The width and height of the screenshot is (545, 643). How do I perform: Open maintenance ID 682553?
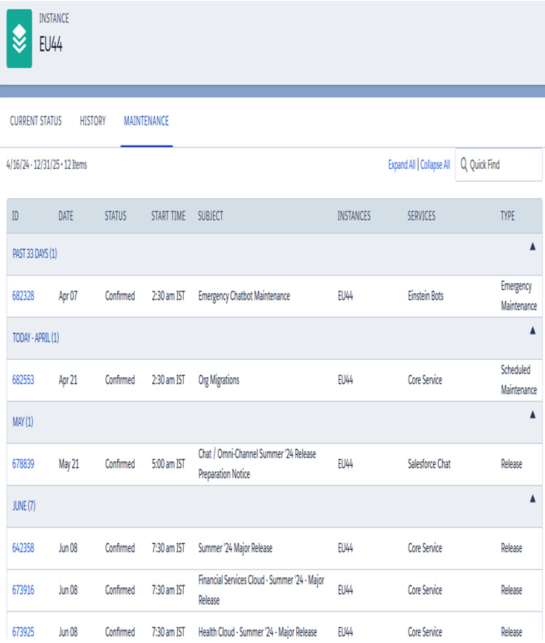pyautogui.click(x=23, y=380)
